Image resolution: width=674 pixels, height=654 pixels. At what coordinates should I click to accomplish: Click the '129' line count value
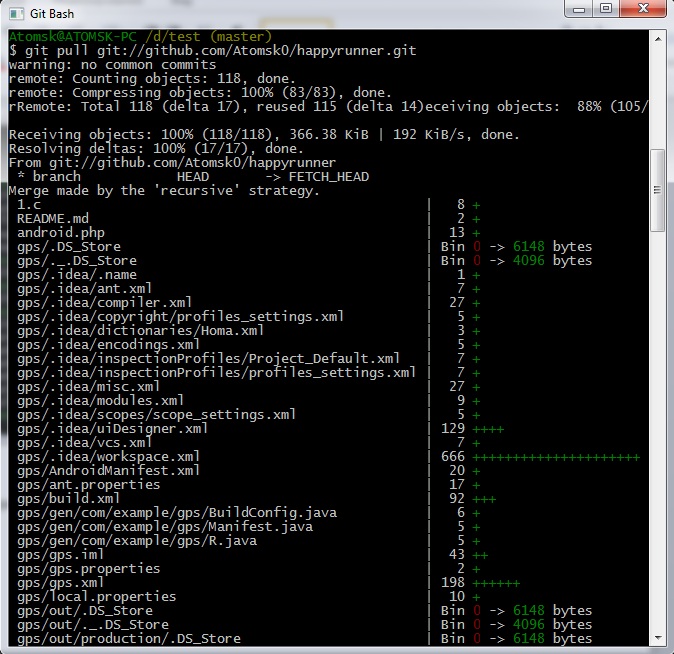(x=453, y=429)
